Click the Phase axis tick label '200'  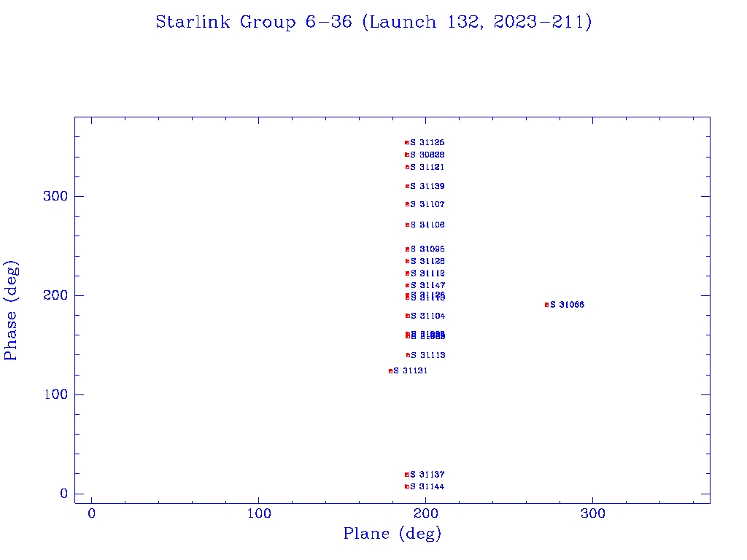pyautogui.click(x=55, y=295)
